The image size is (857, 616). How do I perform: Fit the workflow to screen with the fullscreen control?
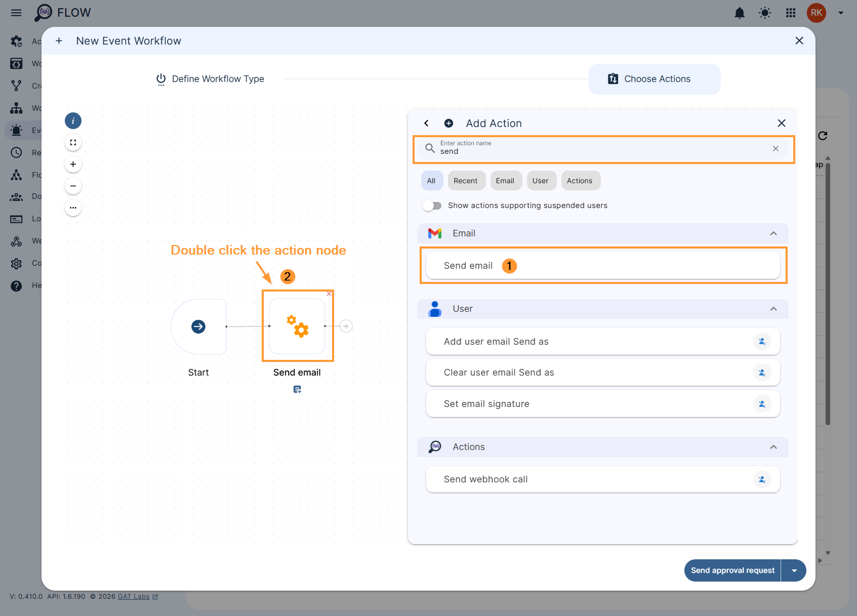coord(73,142)
